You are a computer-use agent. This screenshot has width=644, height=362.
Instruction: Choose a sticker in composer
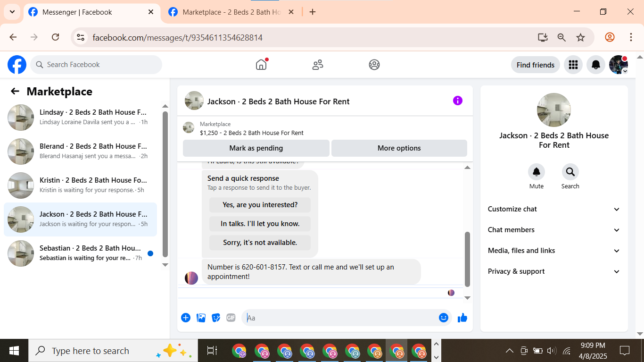216,318
